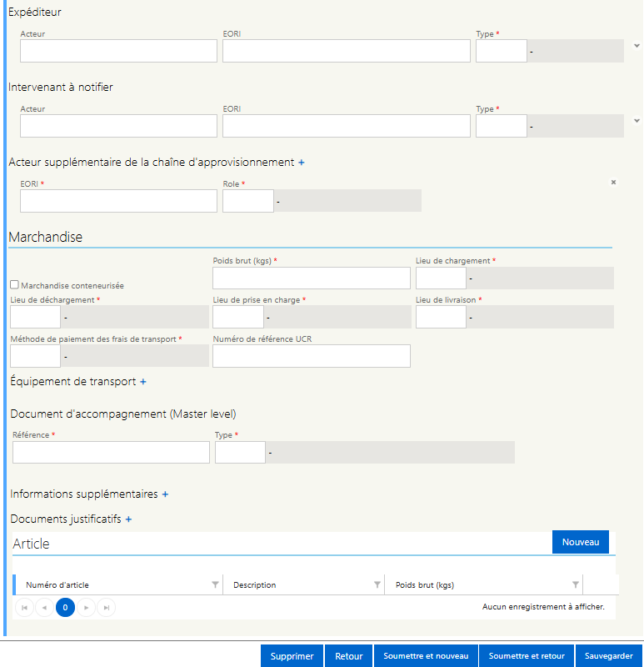644x667 pixels.
Task: Click the Supprimer button
Action: (292, 656)
